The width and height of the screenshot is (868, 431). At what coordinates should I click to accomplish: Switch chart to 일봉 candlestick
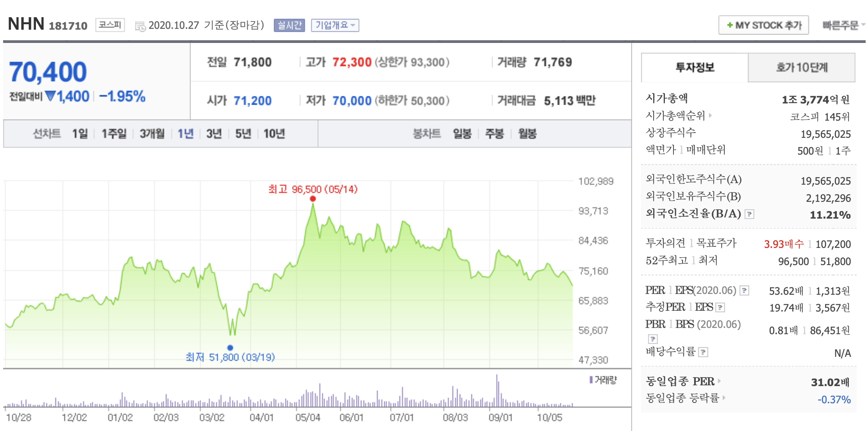[462, 134]
